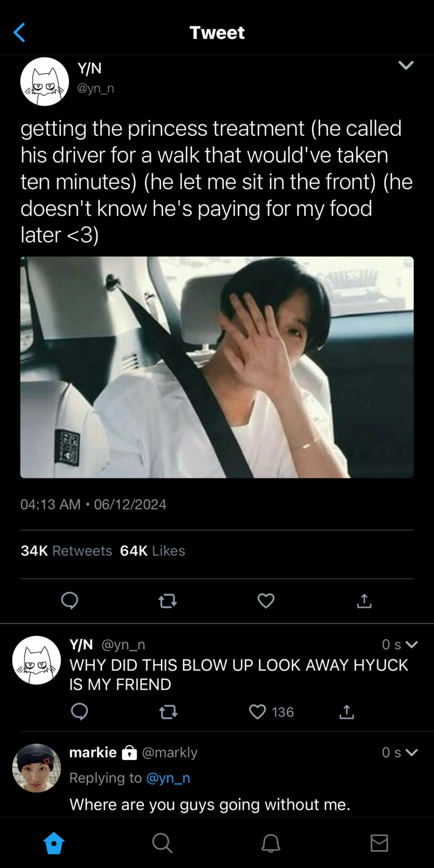
Task: Open Messages envelope tab
Action: pos(379,843)
